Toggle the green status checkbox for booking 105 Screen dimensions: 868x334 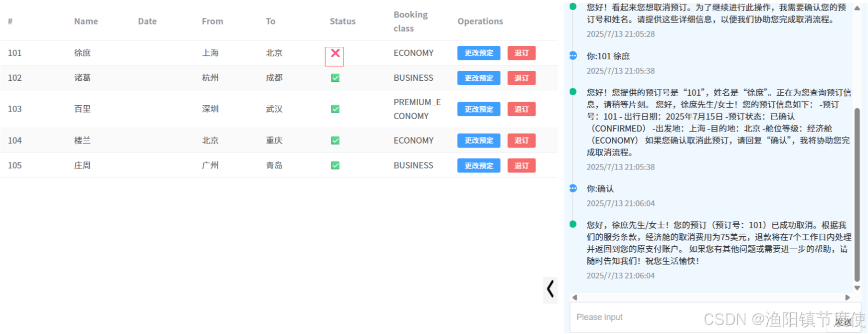tap(335, 166)
